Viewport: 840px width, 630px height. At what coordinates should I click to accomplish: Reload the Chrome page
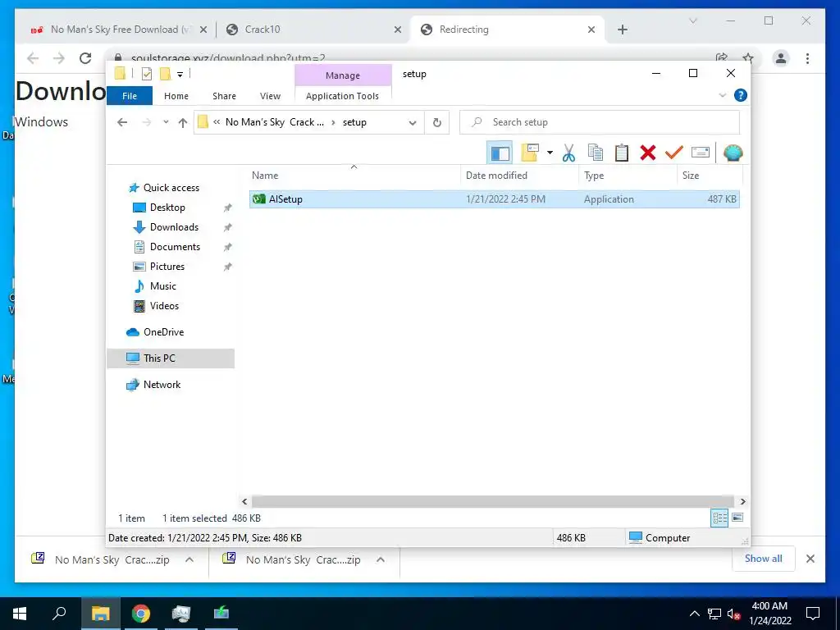[x=85, y=58]
